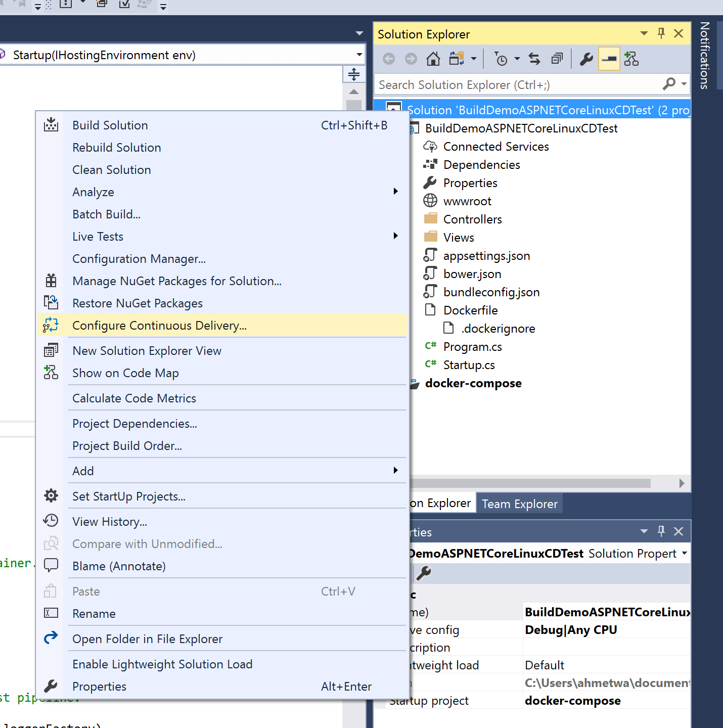Toggle the auto-hide pin on Properties window
The width and height of the screenshot is (723, 728).
(x=661, y=531)
